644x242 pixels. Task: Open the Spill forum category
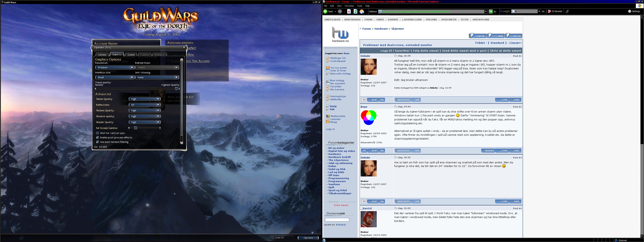coord(331,187)
